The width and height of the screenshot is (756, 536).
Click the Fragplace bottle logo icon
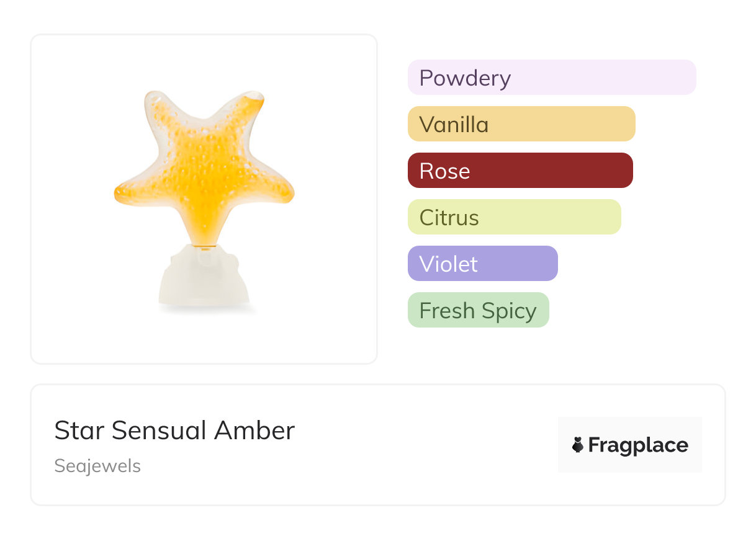coord(578,445)
